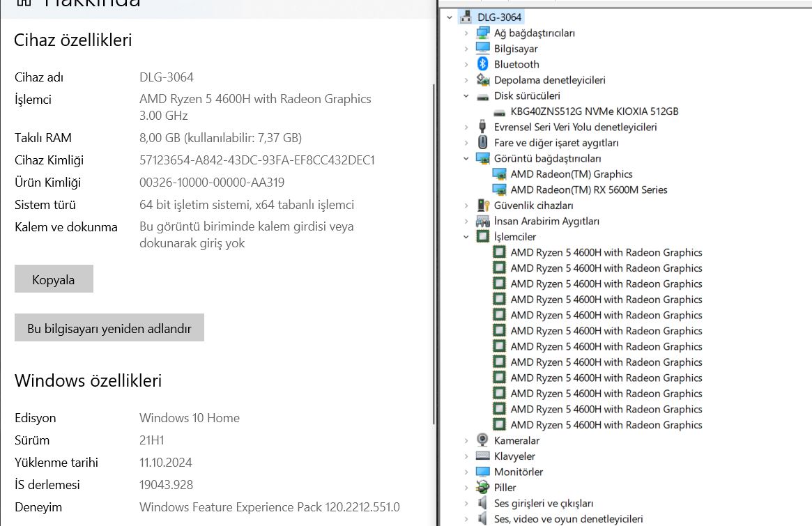The width and height of the screenshot is (812, 526).
Task: Click the Piller battery icon
Action: point(482,487)
